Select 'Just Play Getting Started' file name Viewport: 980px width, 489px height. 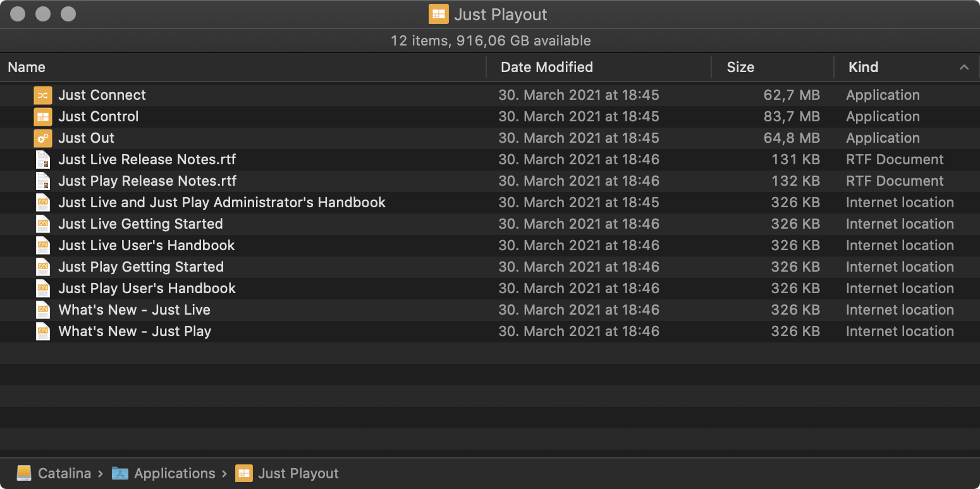141,267
